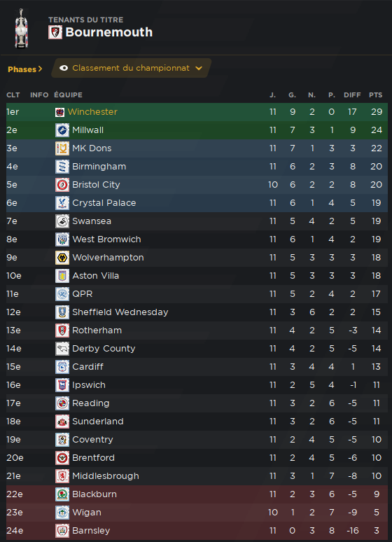Click the Sunderland club badge
392x542 pixels.
(x=62, y=422)
